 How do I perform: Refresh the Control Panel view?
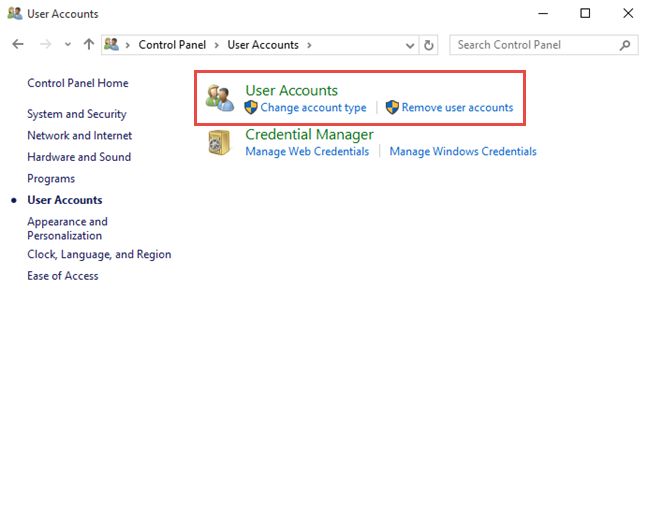click(429, 45)
